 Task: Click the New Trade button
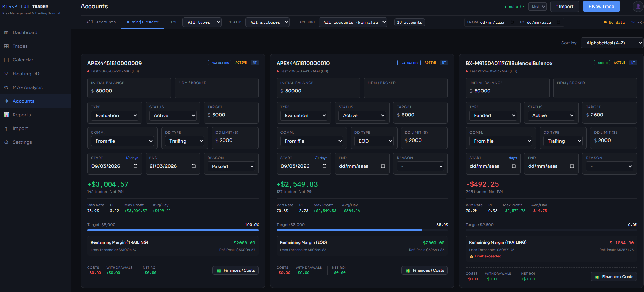coord(601,7)
